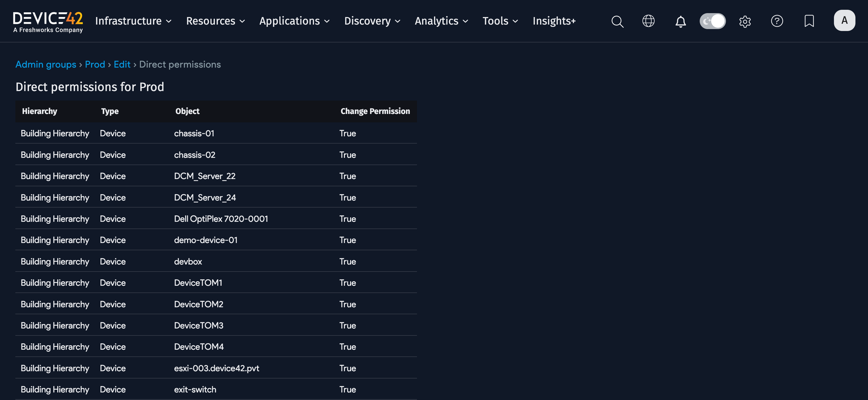Select the Insights+ menu item
This screenshot has width=868, height=400.
click(554, 21)
